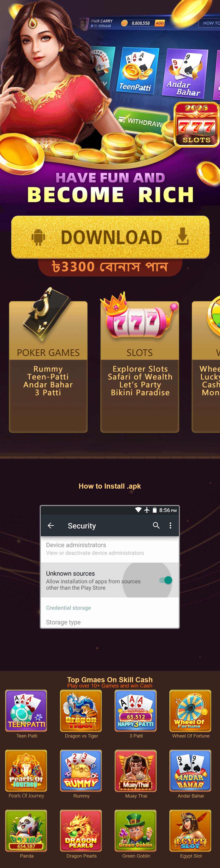This screenshot has height=868, width=220.
Task: Open the Andar Bahar game icon in grid
Action: [x=190, y=770]
